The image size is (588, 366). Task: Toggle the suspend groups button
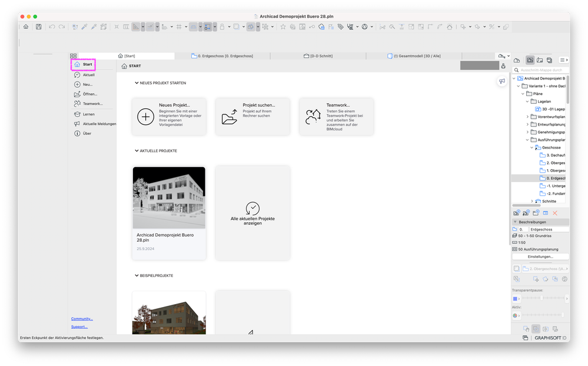click(207, 27)
